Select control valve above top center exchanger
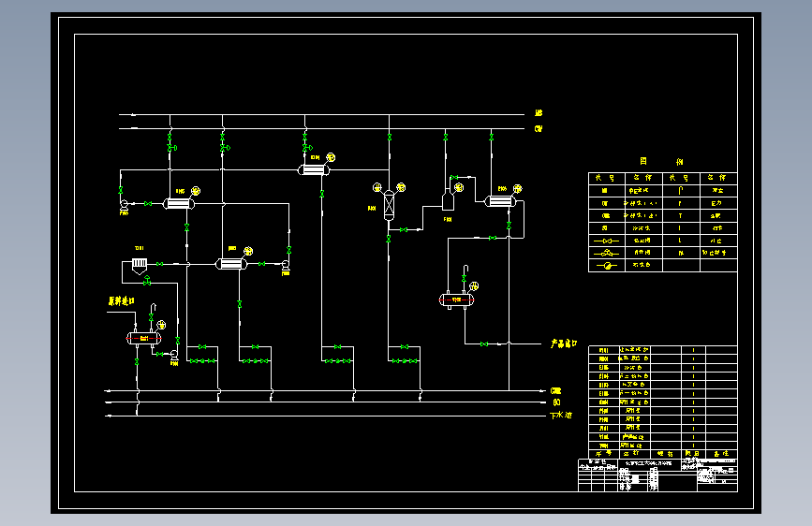This screenshot has height=526, width=812. click(307, 148)
